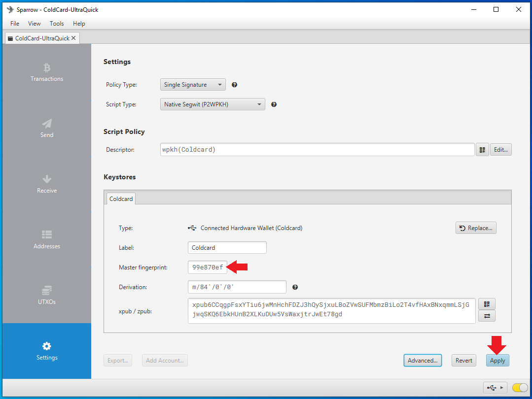Minimize the Sparrow window

point(474,9)
